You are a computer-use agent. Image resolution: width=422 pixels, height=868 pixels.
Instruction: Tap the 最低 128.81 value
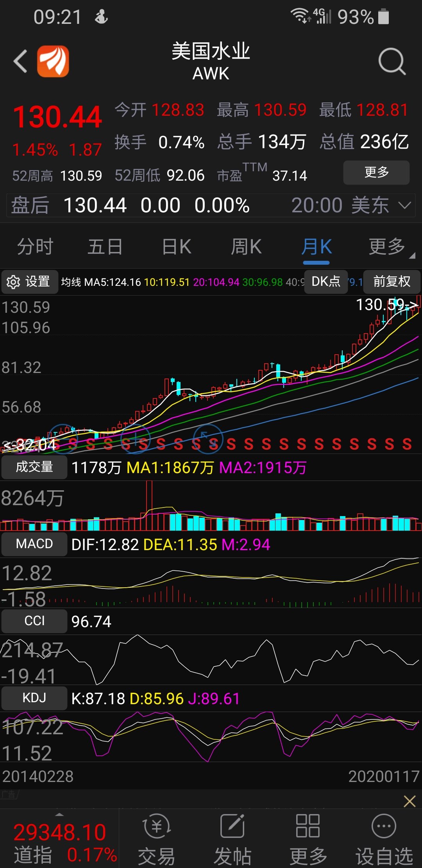364,110
